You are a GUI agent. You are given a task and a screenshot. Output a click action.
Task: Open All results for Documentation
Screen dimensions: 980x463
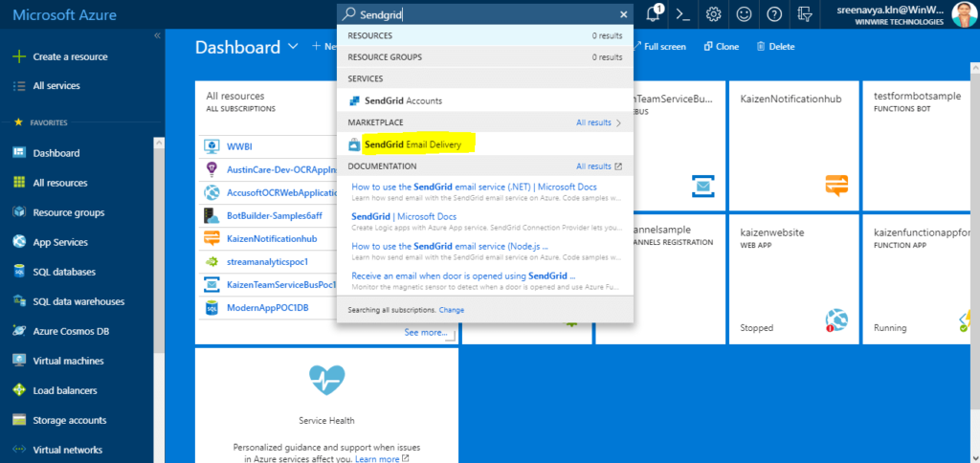(599, 166)
